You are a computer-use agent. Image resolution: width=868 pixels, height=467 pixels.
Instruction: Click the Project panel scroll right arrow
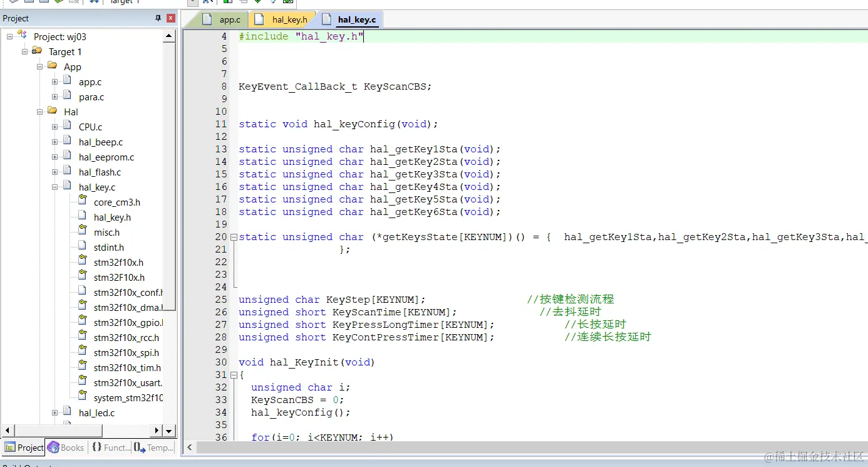pyautogui.click(x=158, y=431)
